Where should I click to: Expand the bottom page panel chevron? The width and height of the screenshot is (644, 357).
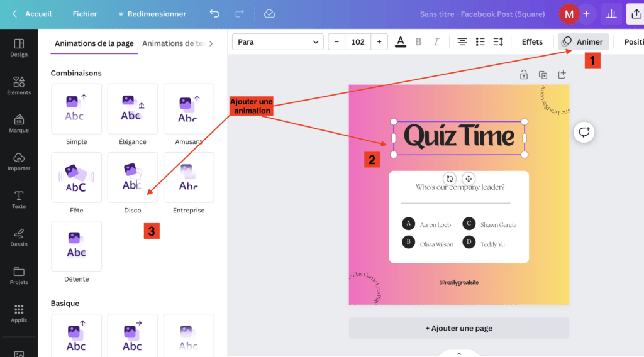coord(458,353)
